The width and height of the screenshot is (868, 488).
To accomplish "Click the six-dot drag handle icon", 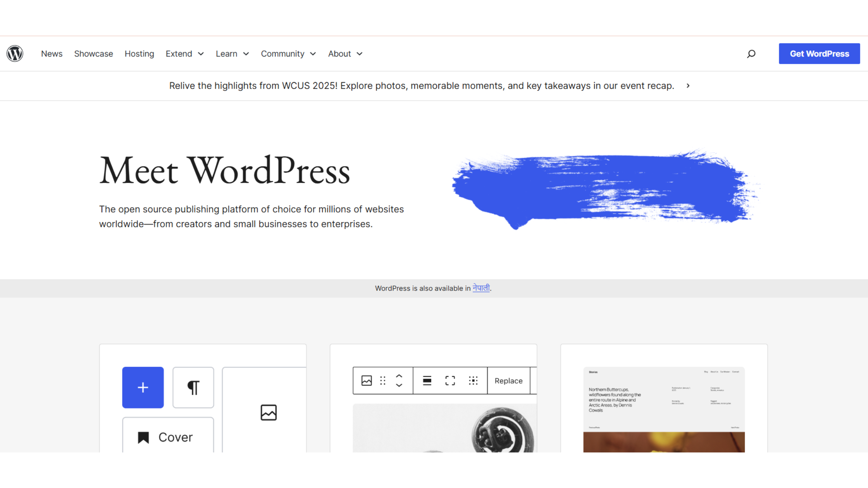I will (383, 381).
